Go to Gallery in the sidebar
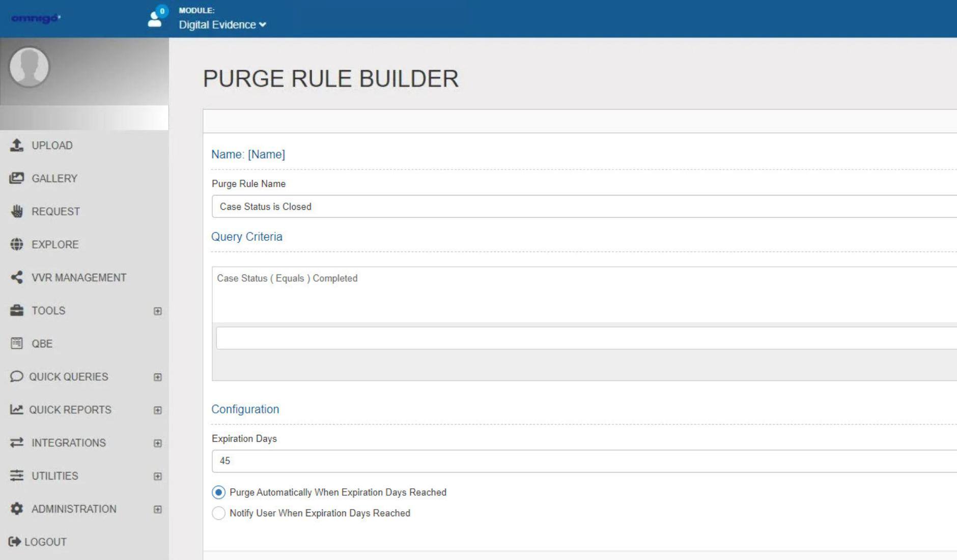The image size is (957, 560). 54,179
